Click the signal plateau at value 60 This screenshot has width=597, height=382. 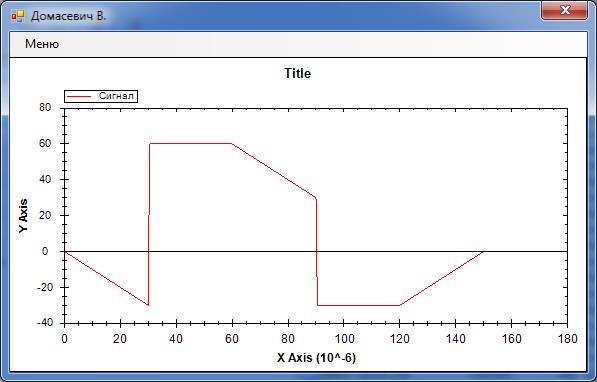coord(190,144)
